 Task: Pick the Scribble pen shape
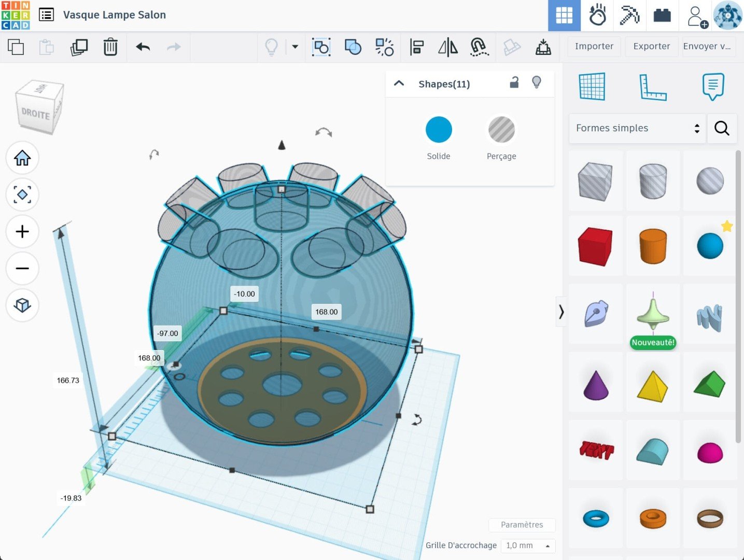[x=595, y=313]
